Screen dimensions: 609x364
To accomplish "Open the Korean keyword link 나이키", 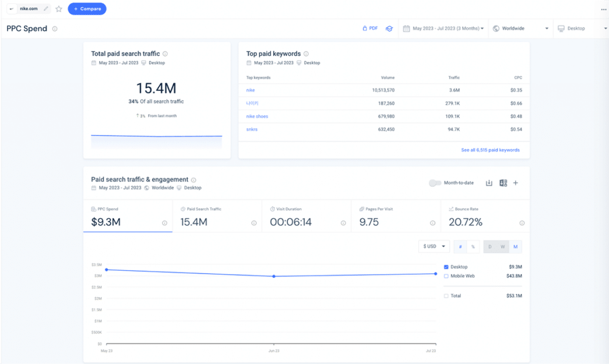I will tap(252, 103).
